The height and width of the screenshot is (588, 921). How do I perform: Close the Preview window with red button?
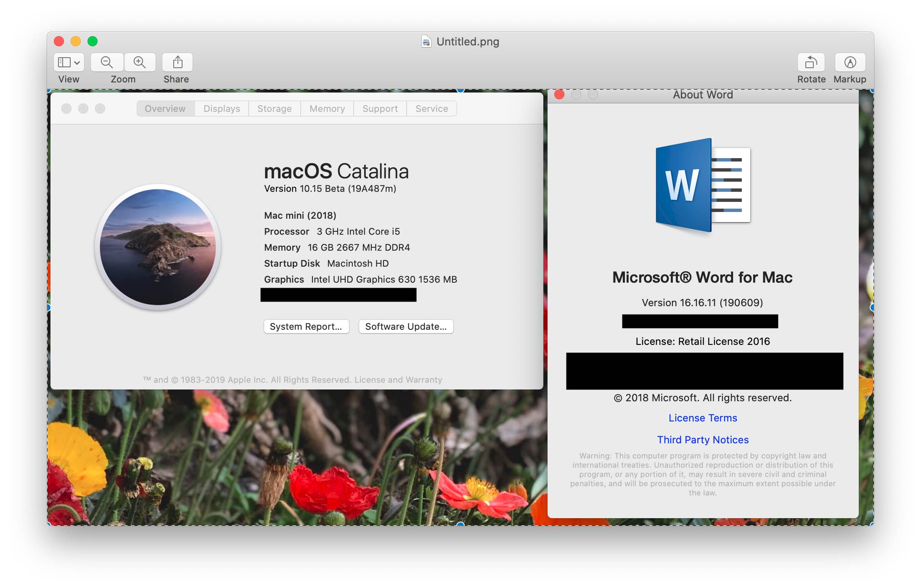(59, 41)
